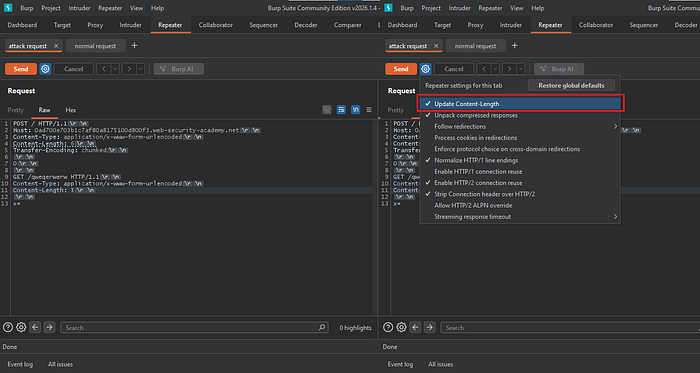Enable Allow HTTP/2 ALPN override
This screenshot has height=373, width=700.
tap(520, 205)
